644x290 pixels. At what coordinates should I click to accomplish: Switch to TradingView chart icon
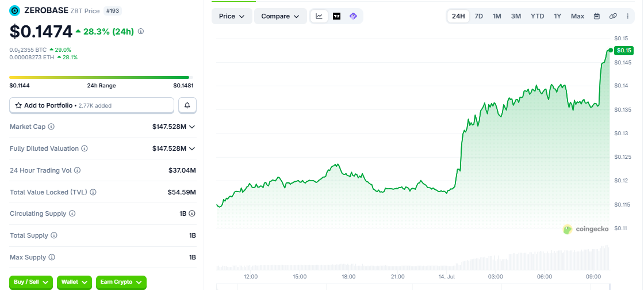point(337,16)
